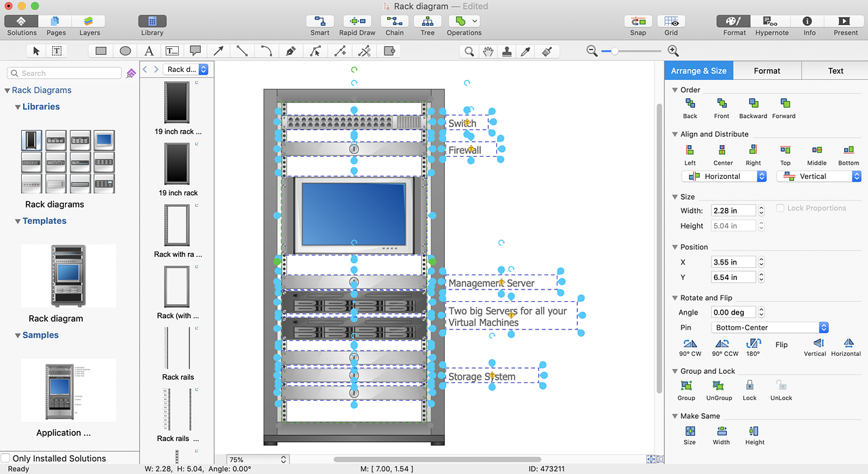Collapse the Rack Diagrams section

[x=7, y=90]
